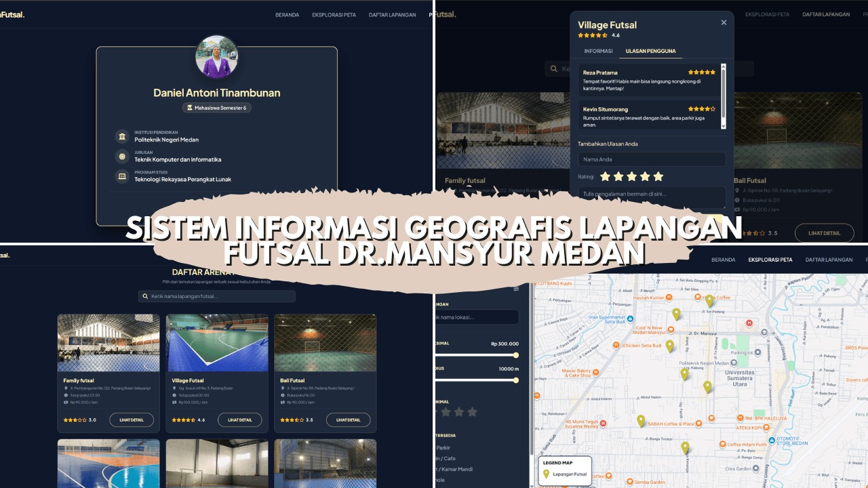Viewport: 868px width, 488px height.
Task: Click the radius slider handle at 10000 m
Action: (x=516, y=380)
